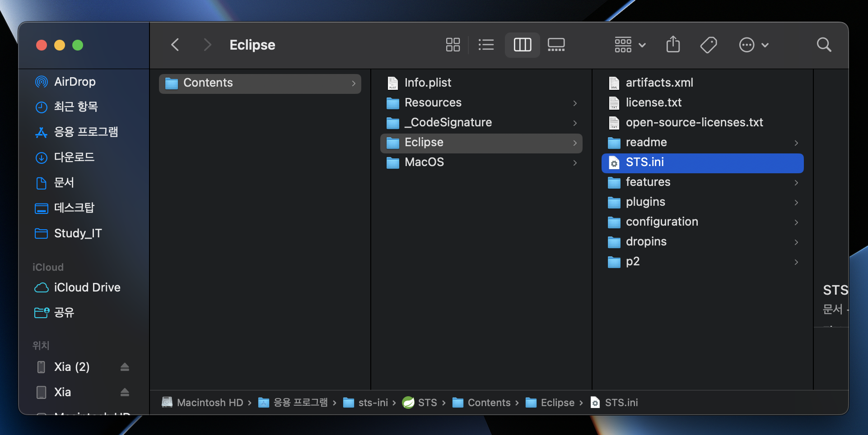Go forward with the right chevron button

tap(207, 45)
